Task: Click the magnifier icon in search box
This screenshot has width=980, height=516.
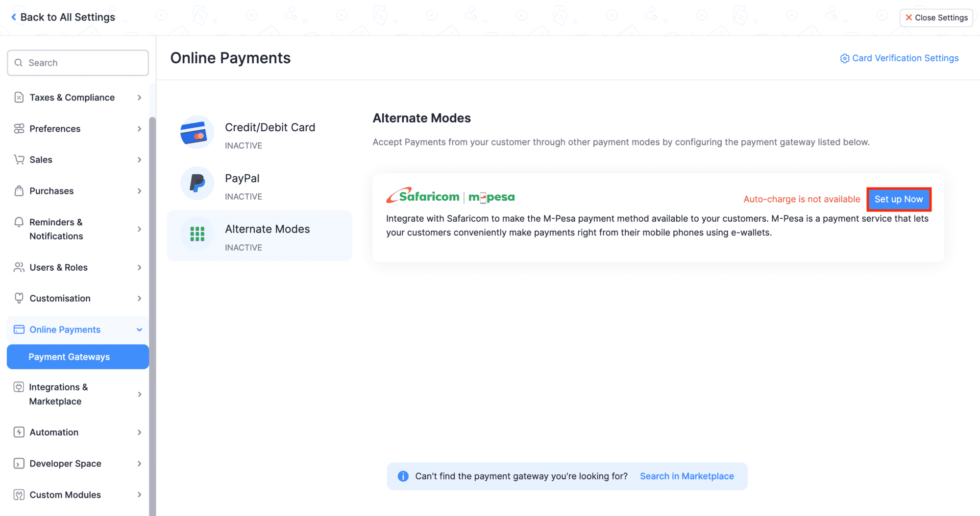Action: pos(19,63)
